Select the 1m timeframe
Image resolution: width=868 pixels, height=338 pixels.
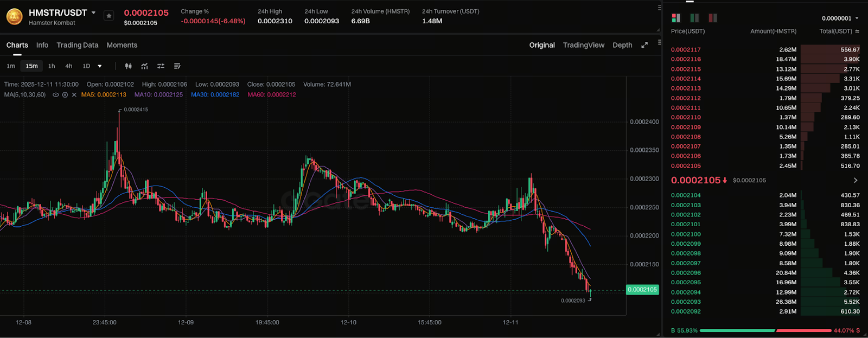click(x=11, y=66)
